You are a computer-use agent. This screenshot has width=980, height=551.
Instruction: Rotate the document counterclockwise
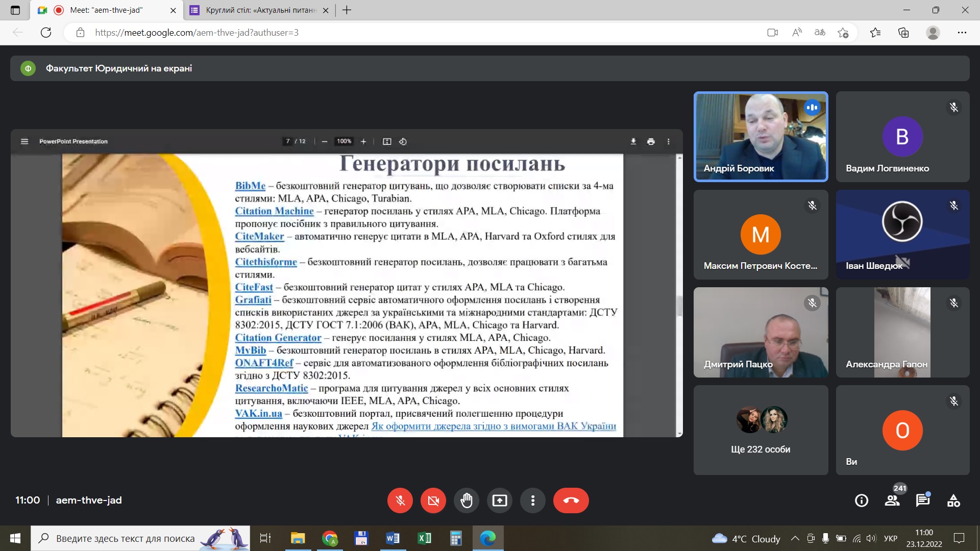coord(403,141)
